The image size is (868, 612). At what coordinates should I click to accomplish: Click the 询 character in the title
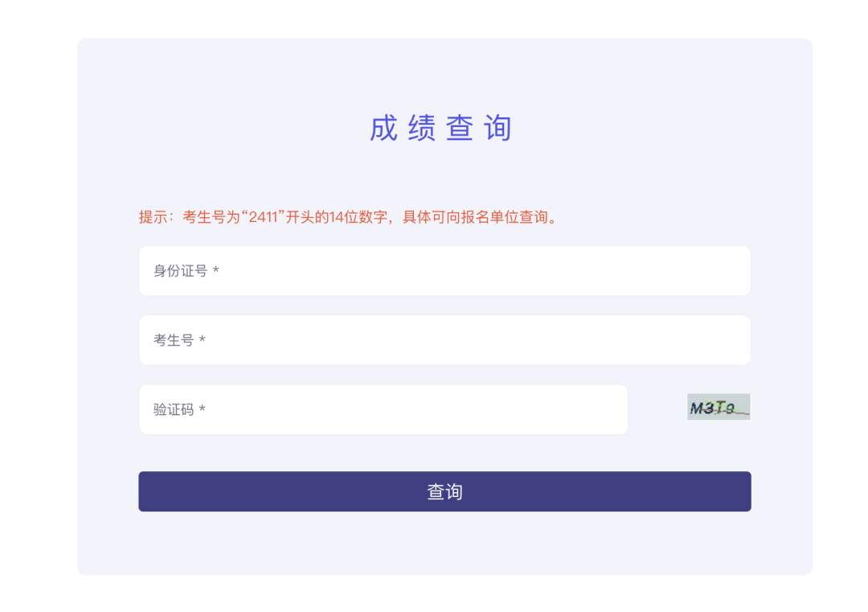click(x=498, y=129)
